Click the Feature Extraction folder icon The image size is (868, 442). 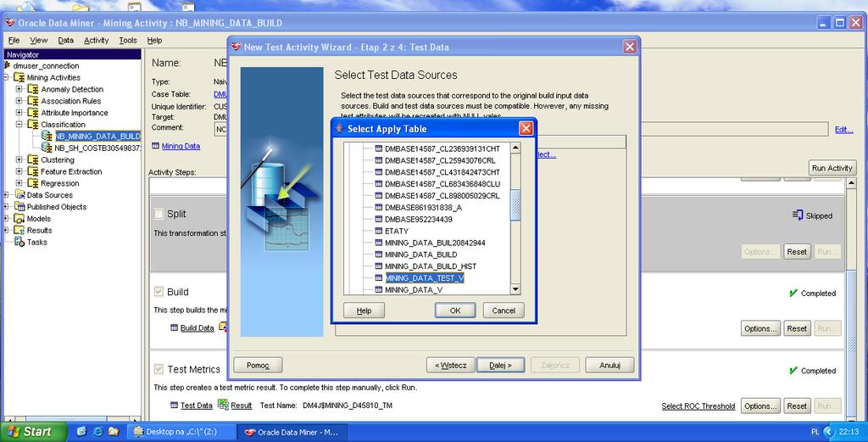click(x=33, y=171)
